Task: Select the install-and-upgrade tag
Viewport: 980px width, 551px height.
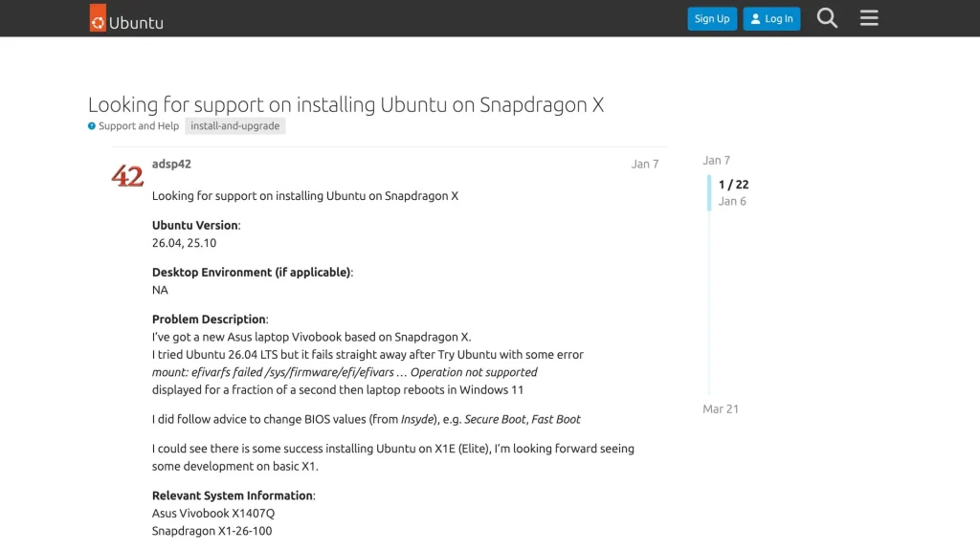Action: click(x=235, y=125)
